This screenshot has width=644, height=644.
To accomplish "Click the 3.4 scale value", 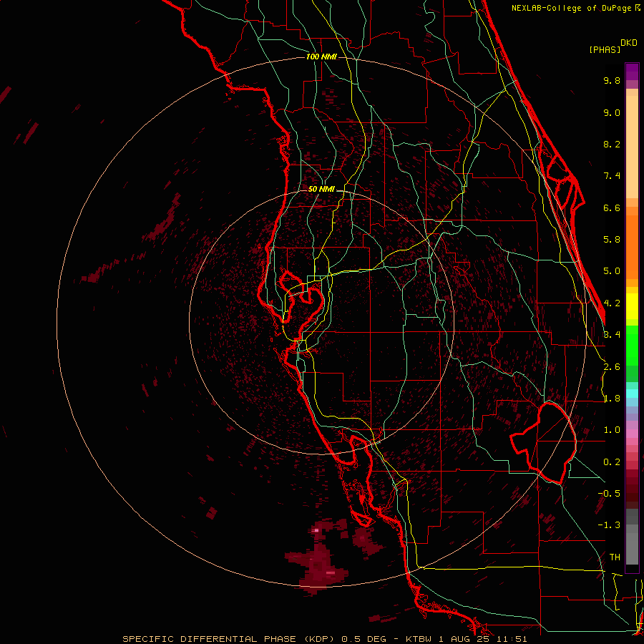I will coord(612,335).
